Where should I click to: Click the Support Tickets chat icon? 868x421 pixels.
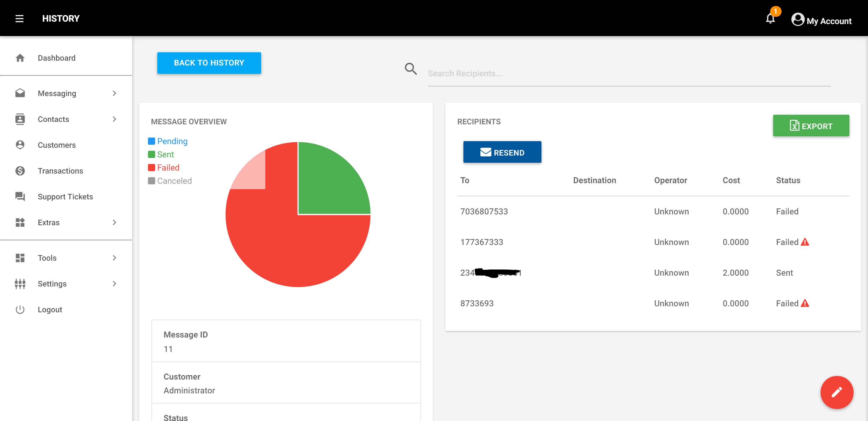(20, 196)
